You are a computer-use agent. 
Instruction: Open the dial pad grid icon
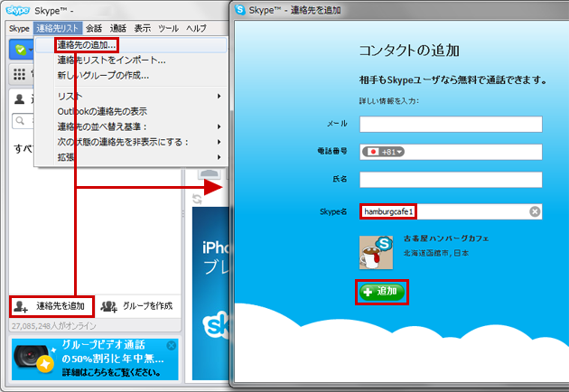click(19, 74)
